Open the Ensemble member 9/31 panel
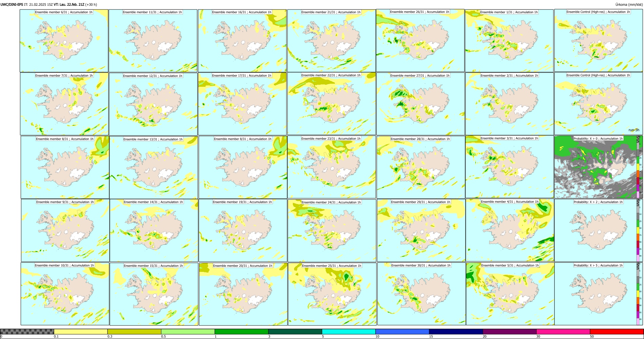Screen dimensions: 644x339 [x=65, y=231]
